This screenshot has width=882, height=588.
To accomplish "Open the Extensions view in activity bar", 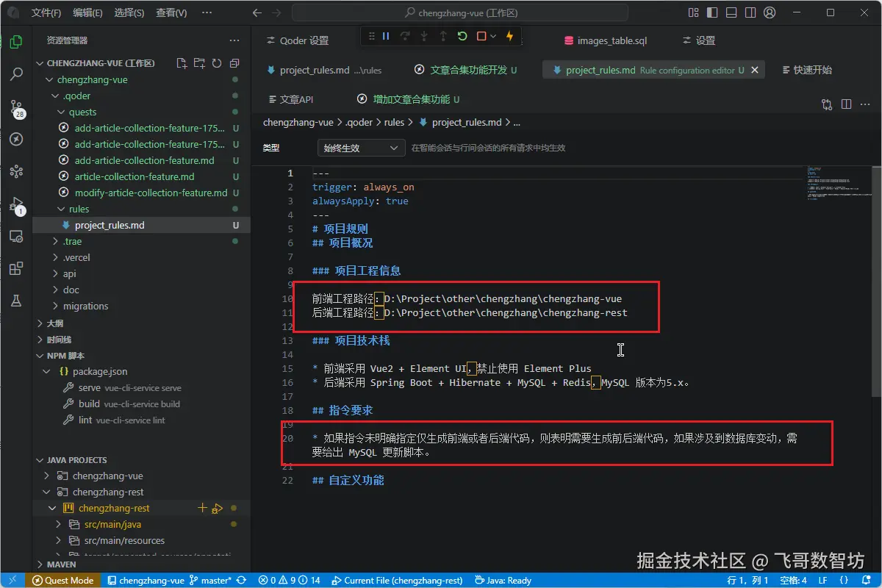I will (15, 268).
